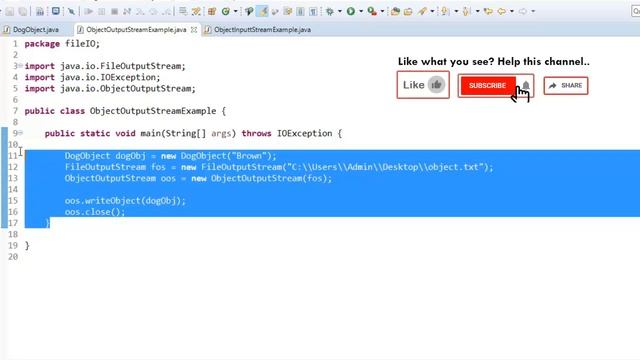Select the ObjectOutputStreamExample.java tab
This screenshot has height=360, width=640.
(x=136, y=30)
